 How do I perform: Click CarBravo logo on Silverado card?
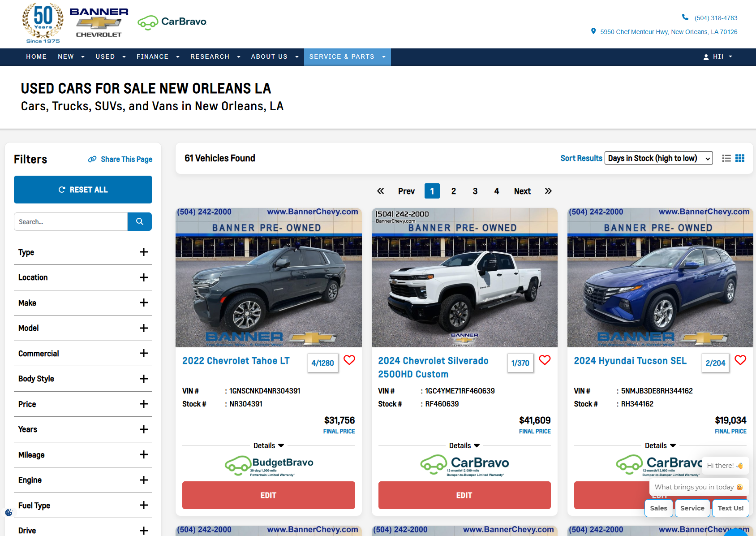click(464, 466)
